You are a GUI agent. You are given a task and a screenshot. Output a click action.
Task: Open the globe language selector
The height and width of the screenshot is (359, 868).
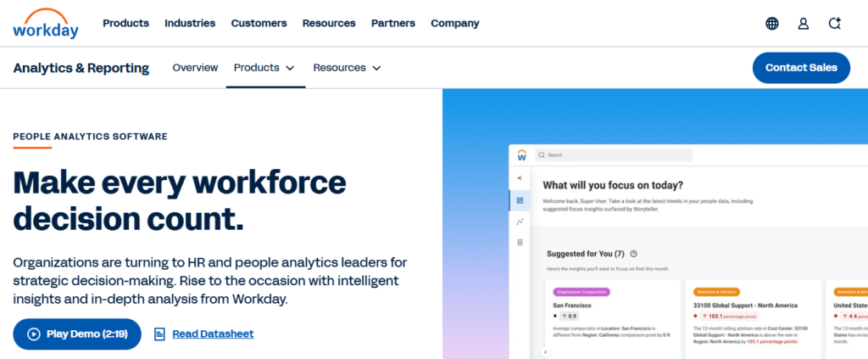click(x=771, y=23)
